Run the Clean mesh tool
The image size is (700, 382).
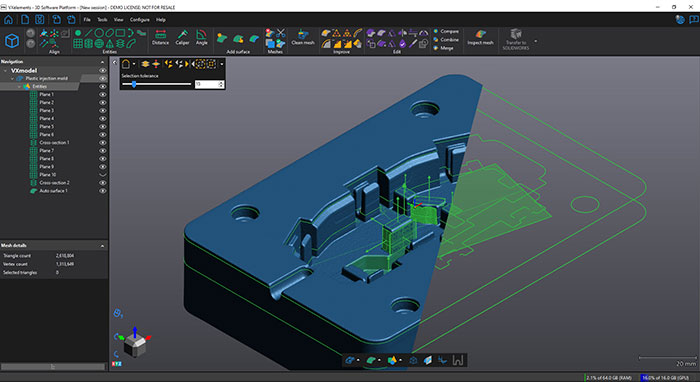(303, 37)
